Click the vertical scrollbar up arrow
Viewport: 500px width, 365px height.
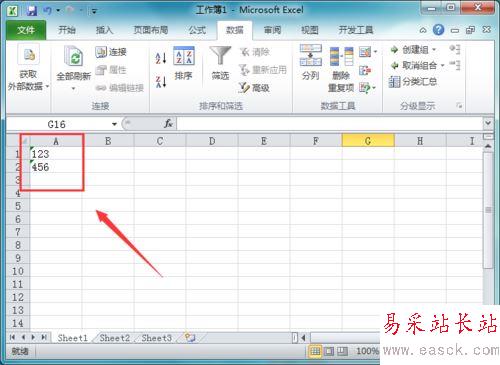click(488, 146)
